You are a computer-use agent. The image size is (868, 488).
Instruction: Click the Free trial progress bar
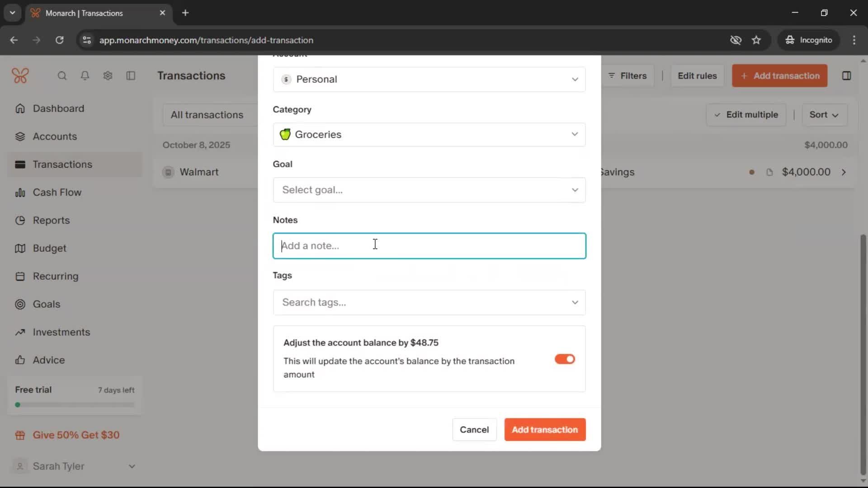pos(75,405)
